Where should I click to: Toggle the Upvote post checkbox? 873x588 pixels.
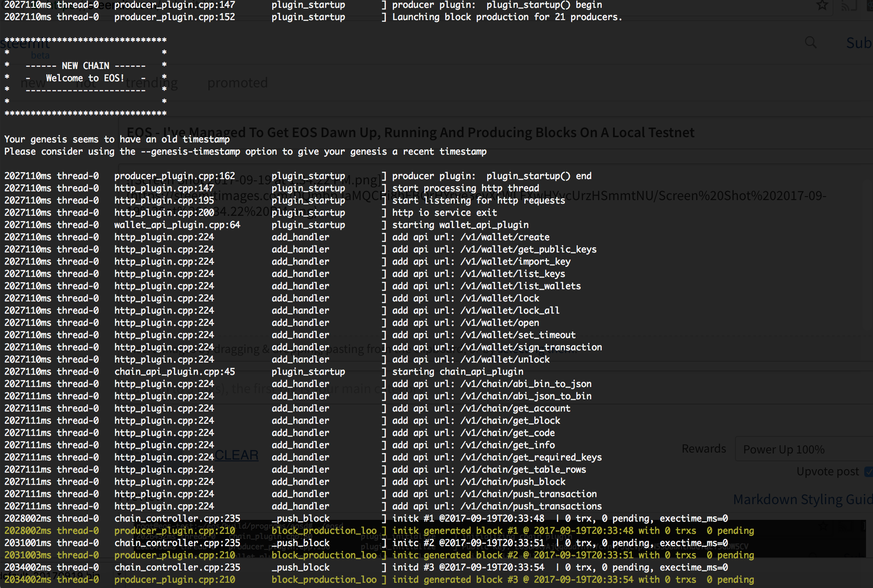(x=869, y=471)
